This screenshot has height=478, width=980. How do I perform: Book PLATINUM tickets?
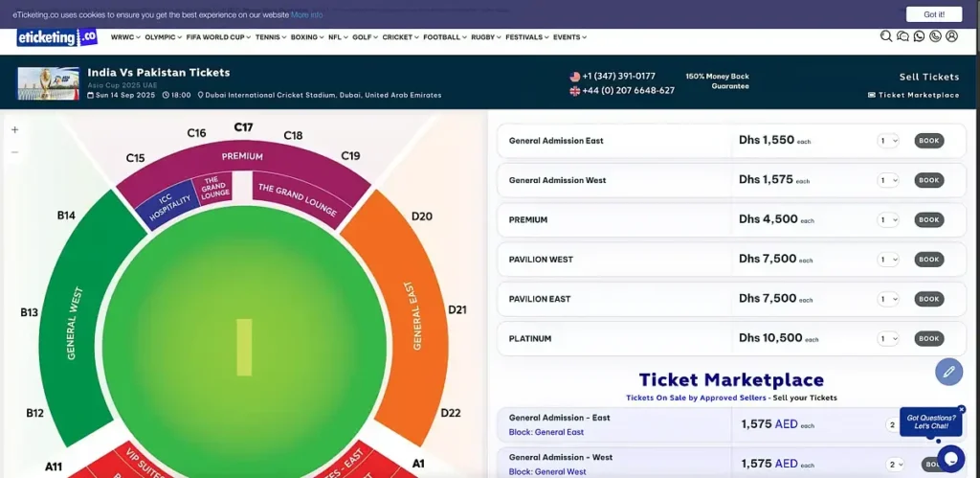pyautogui.click(x=928, y=339)
